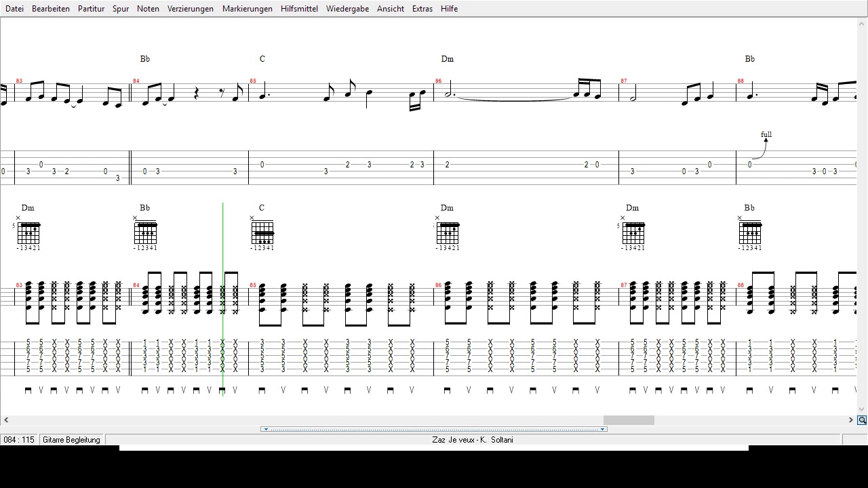Open the Hilfsmittel menu
Image resolution: width=868 pixels, height=488 pixels.
click(x=299, y=9)
